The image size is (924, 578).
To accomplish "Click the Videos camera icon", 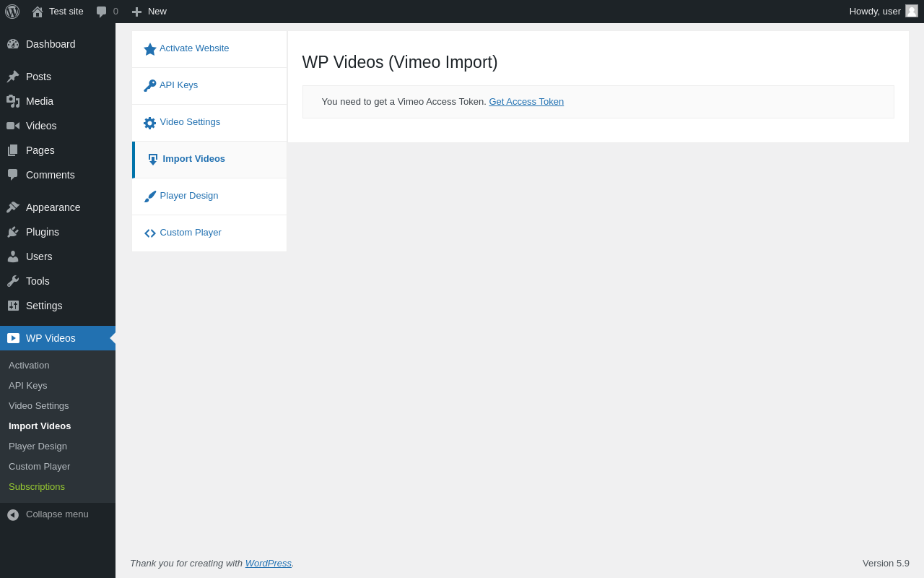I will tap(13, 126).
